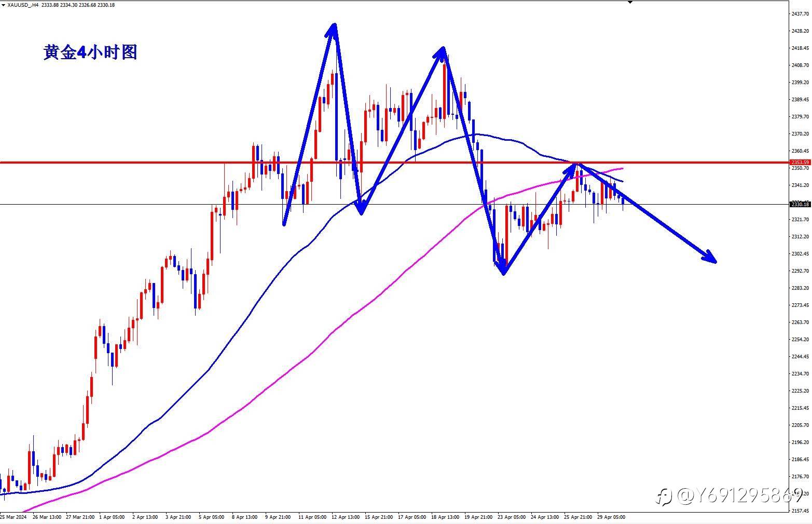
Task: Click the 24 Apr 13:00 time label
Action: click(x=545, y=517)
